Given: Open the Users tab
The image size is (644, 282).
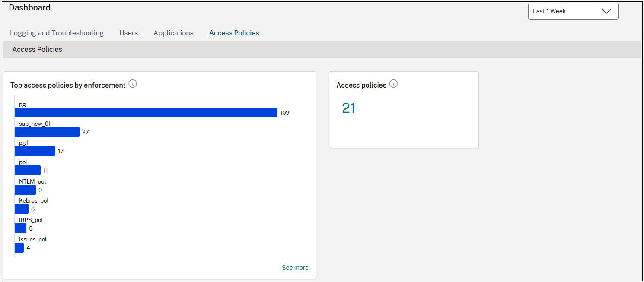Looking at the screenshot, I should [128, 33].
